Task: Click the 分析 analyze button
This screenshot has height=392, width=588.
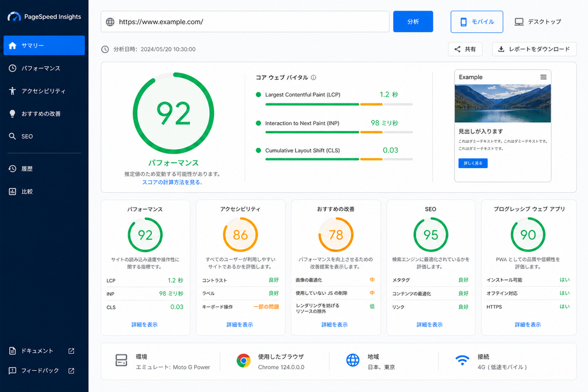Action: 413,22
